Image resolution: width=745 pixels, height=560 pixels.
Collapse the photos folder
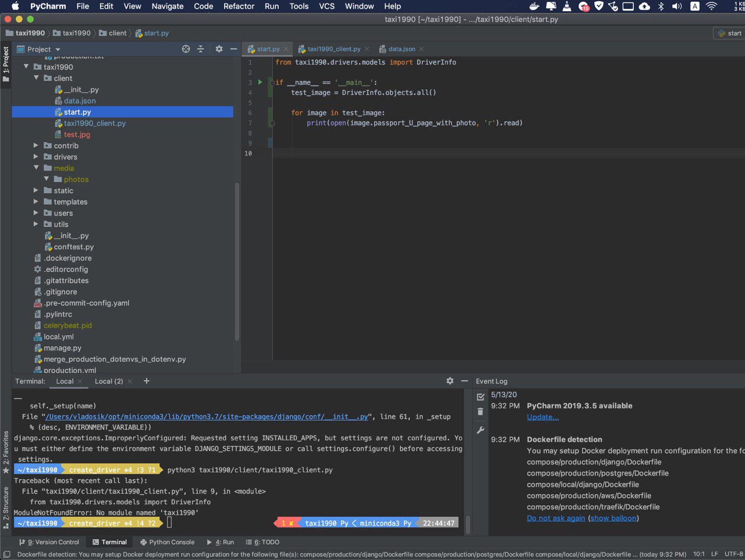pos(47,179)
